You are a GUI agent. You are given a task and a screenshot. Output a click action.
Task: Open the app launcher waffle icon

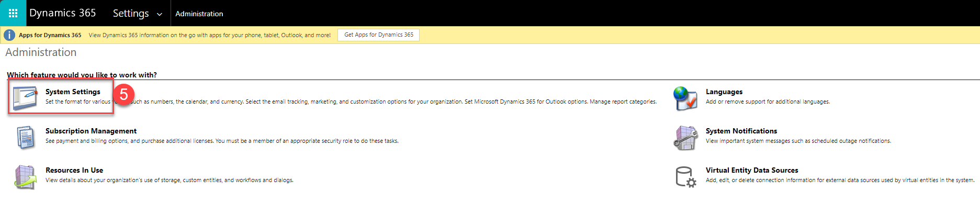click(13, 13)
